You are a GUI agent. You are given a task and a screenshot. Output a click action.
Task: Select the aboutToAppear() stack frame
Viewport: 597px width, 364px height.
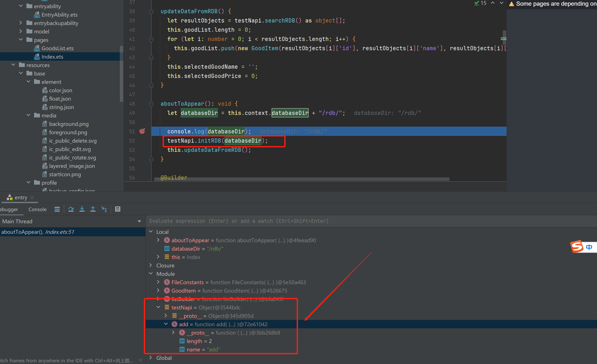38,232
